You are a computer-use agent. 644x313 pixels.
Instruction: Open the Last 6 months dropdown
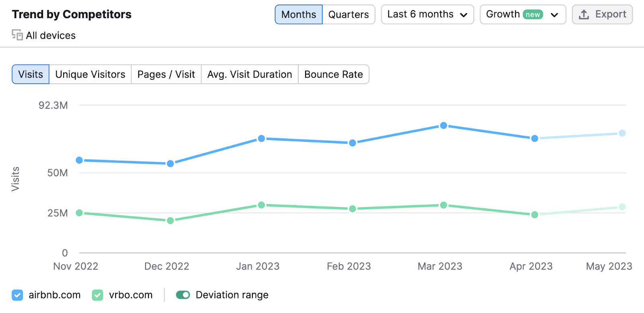[x=427, y=15]
